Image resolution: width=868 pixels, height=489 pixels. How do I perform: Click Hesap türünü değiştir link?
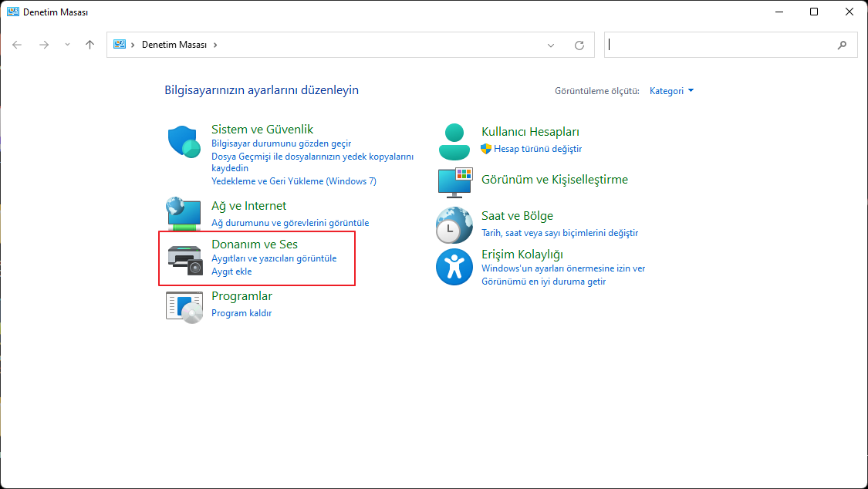click(x=538, y=149)
